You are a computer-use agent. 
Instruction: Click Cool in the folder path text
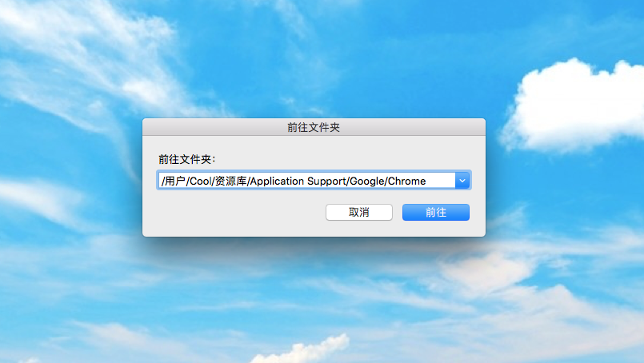pyautogui.click(x=200, y=181)
